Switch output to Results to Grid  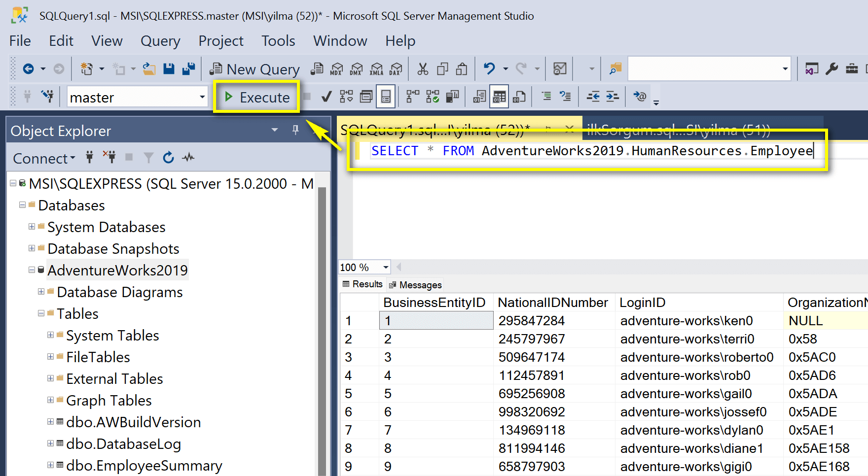click(x=499, y=97)
